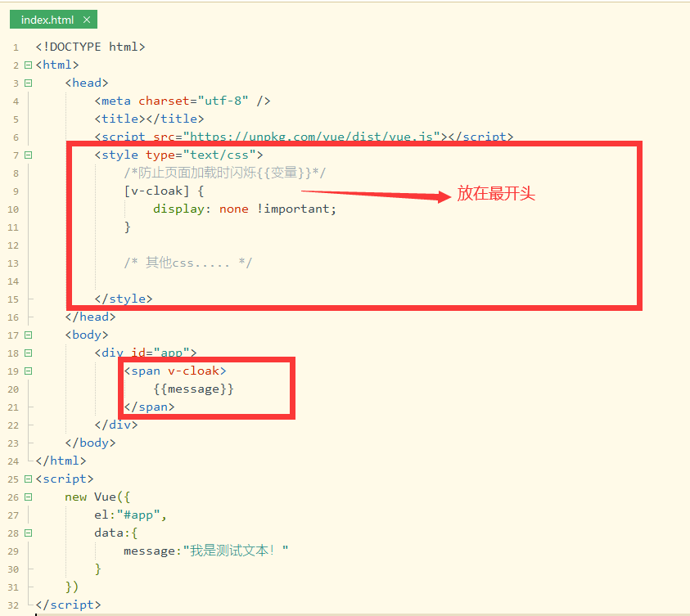690x616 pixels.
Task: Click the closing </body> tag
Action: coord(91,443)
